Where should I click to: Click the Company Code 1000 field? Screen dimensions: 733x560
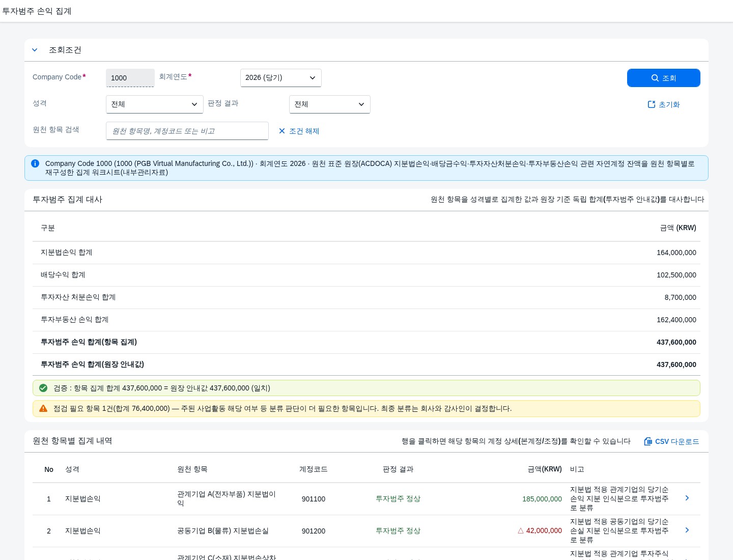click(x=130, y=78)
